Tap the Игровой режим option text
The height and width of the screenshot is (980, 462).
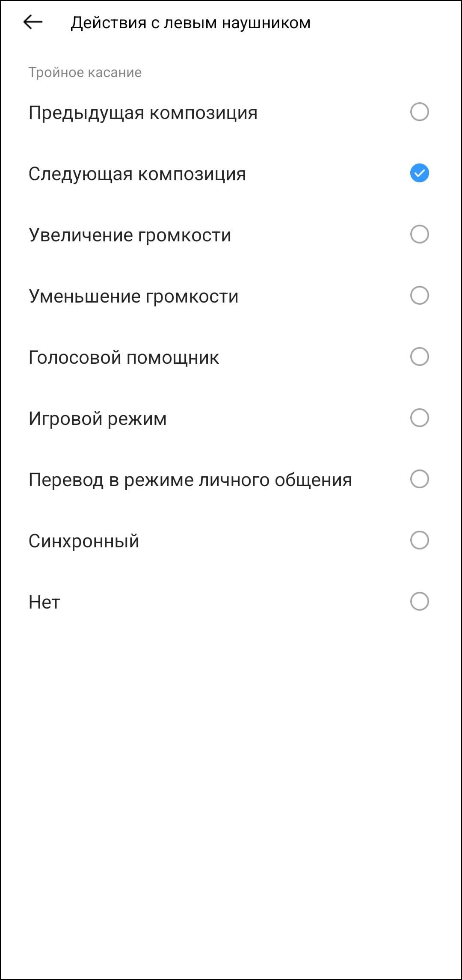click(x=98, y=419)
